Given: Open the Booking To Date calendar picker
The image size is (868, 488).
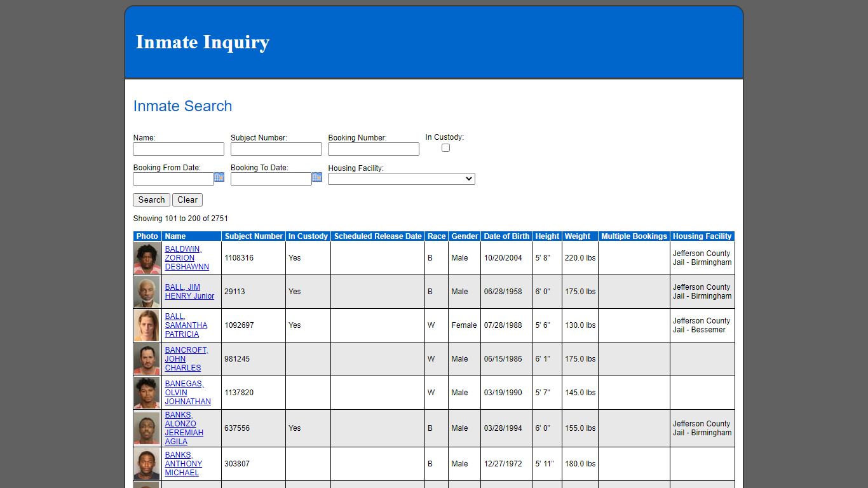Looking at the screenshot, I should pyautogui.click(x=317, y=177).
